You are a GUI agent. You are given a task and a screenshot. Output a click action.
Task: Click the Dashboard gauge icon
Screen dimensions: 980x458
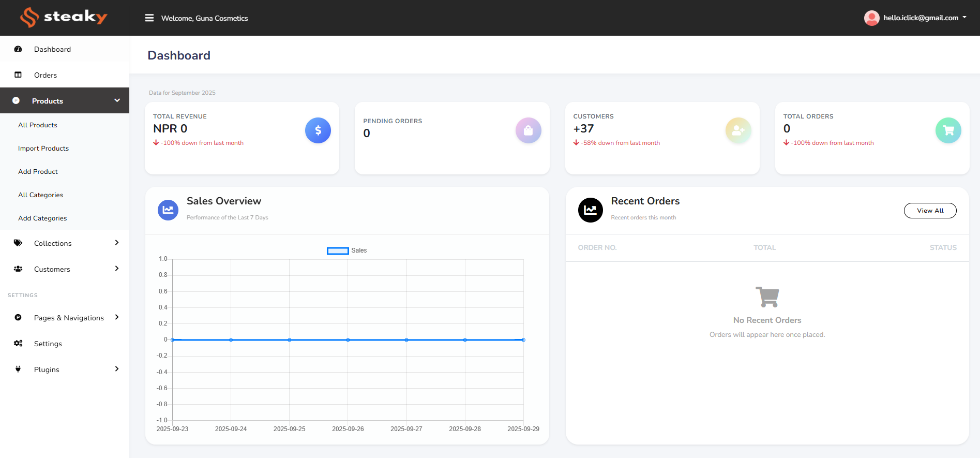click(x=18, y=49)
